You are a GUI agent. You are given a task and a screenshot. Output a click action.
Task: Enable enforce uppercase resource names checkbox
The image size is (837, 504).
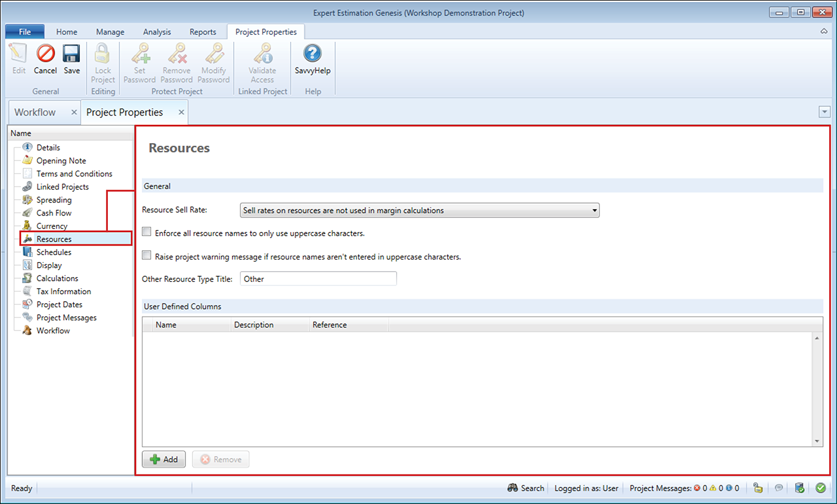(x=146, y=232)
